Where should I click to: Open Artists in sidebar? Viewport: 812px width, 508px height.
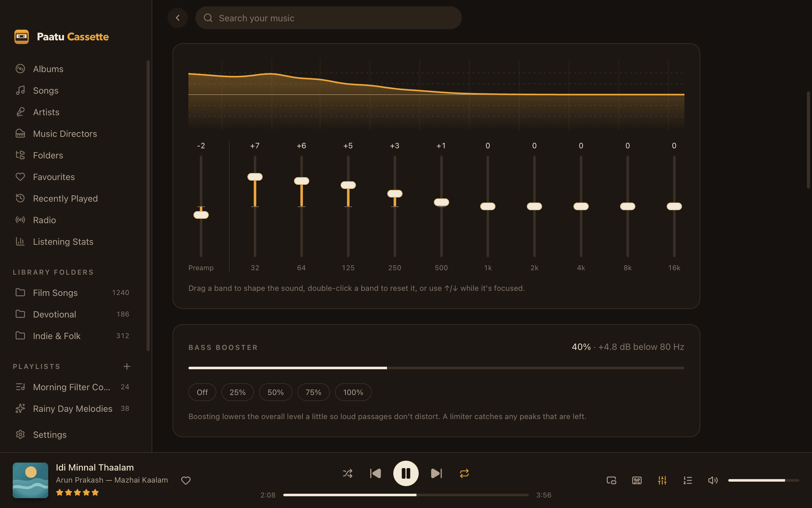tap(72, 112)
